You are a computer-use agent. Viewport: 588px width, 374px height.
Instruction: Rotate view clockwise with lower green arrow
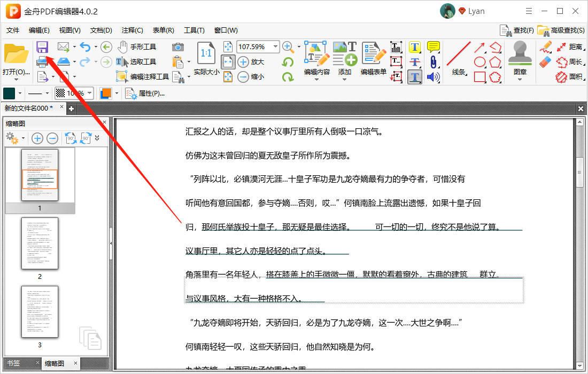point(288,77)
